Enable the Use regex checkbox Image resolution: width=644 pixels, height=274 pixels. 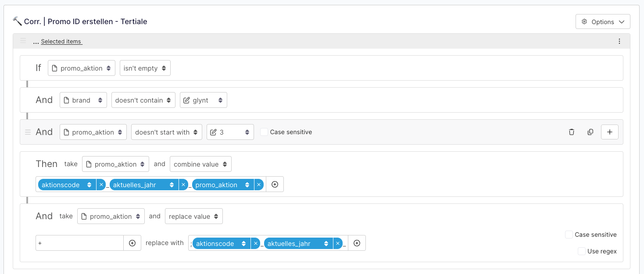tap(582, 251)
